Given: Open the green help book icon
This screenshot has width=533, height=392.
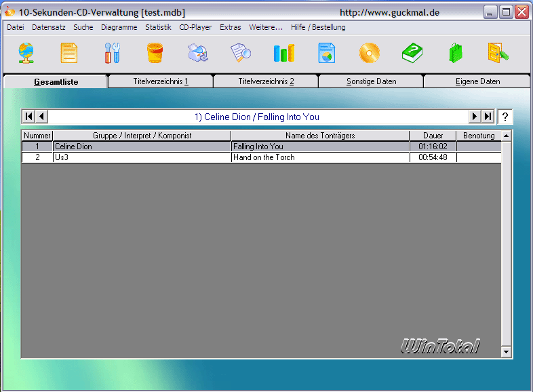Looking at the screenshot, I should pyautogui.click(x=412, y=53).
